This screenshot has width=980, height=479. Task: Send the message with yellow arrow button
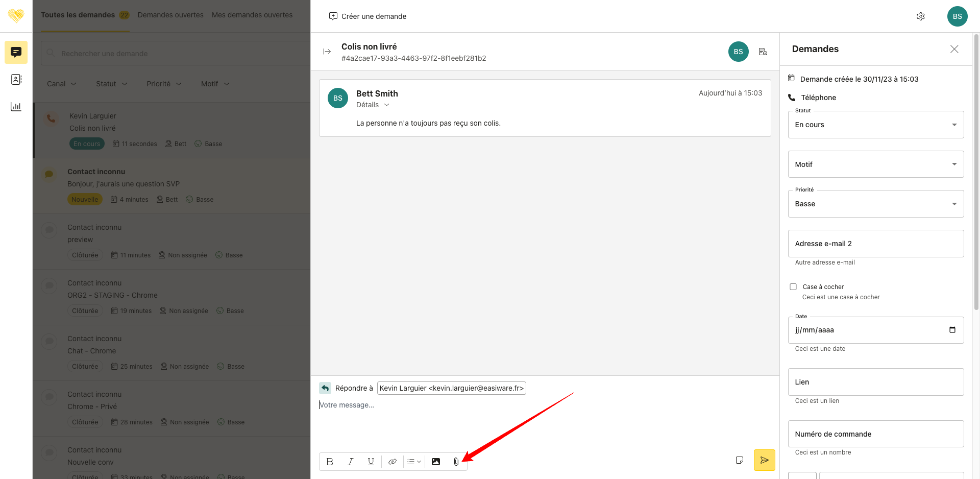tap(764, 460)
